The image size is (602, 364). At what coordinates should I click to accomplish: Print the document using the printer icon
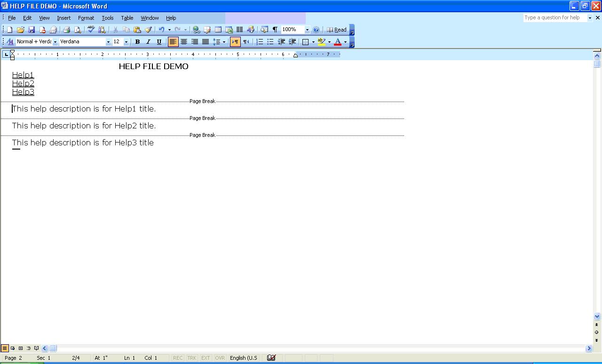[66, 30]
